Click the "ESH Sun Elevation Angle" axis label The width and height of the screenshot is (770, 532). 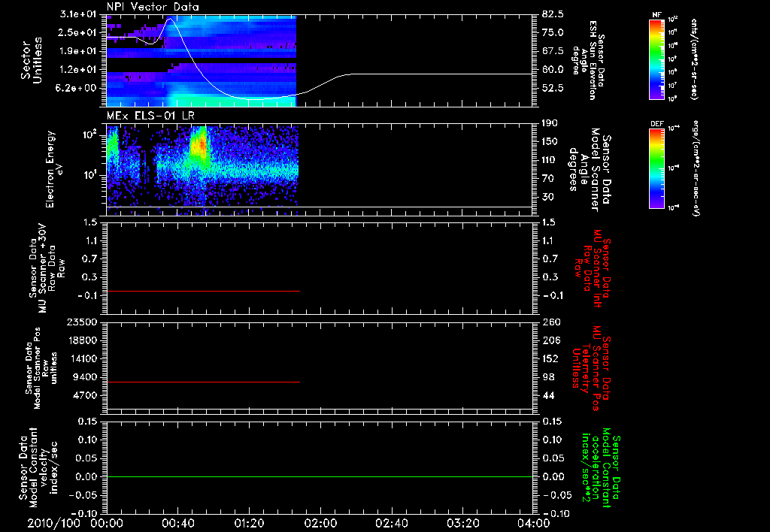point(588,60)
